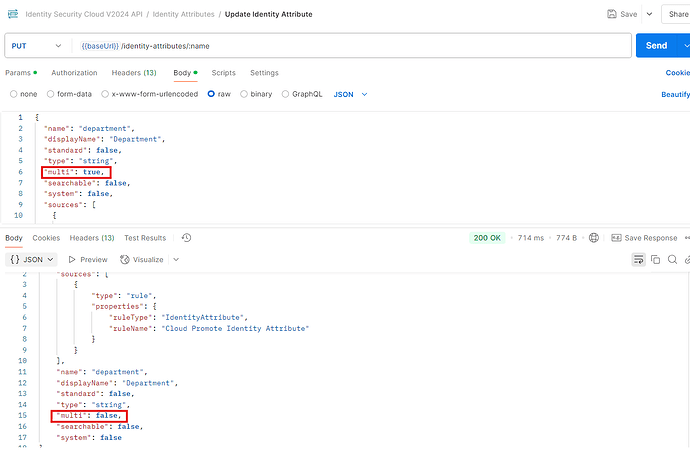Viewport: 690px width, 451px height.
Task: Click the globe network icon
Action: 593,238
